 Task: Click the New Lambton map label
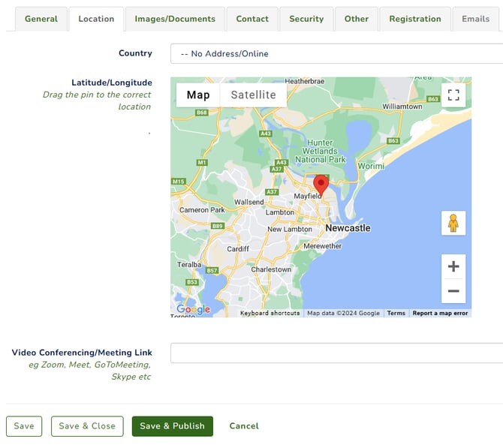(x=290, y=230)
